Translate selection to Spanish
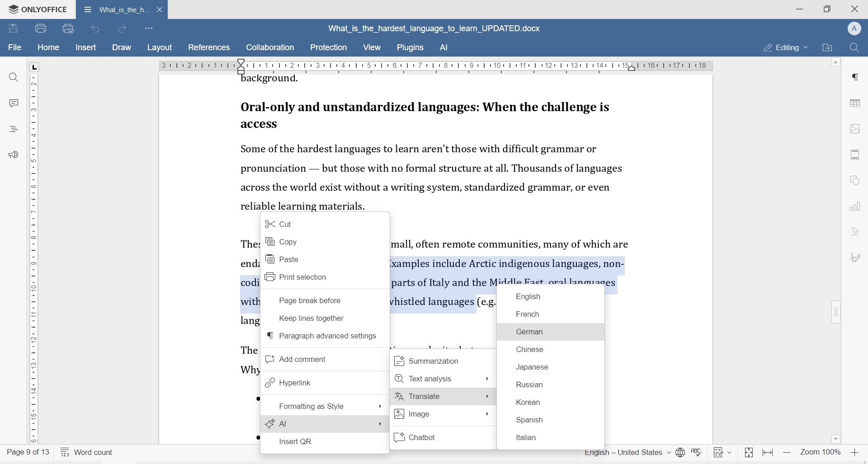Image resolution: width=868 pixels, height=464 pixels. click(x=551, y=420)
